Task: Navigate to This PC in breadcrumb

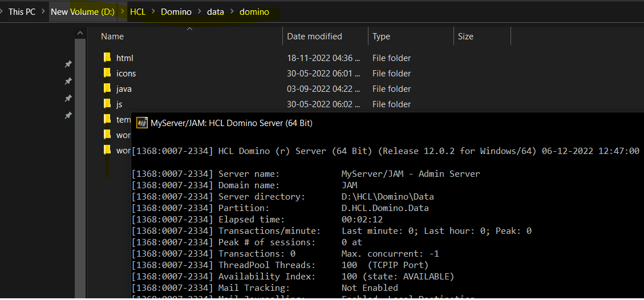Action: pyautogui.click(x=22, y=11)
